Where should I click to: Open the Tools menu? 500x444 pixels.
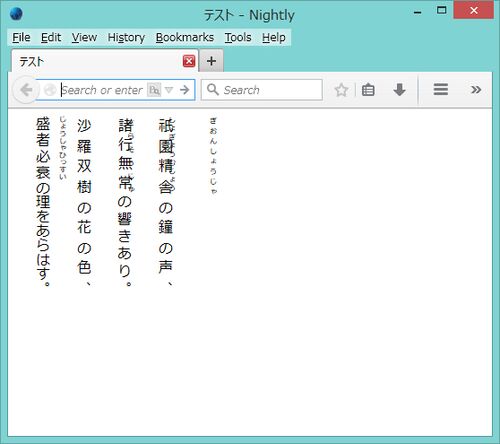pyautogui.click(x=238, y=37)
